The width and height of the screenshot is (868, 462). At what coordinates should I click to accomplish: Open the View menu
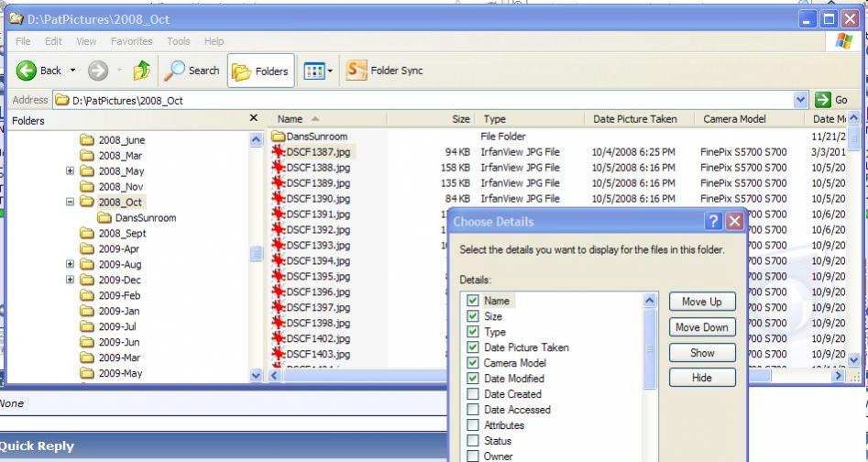click(86, 41)
